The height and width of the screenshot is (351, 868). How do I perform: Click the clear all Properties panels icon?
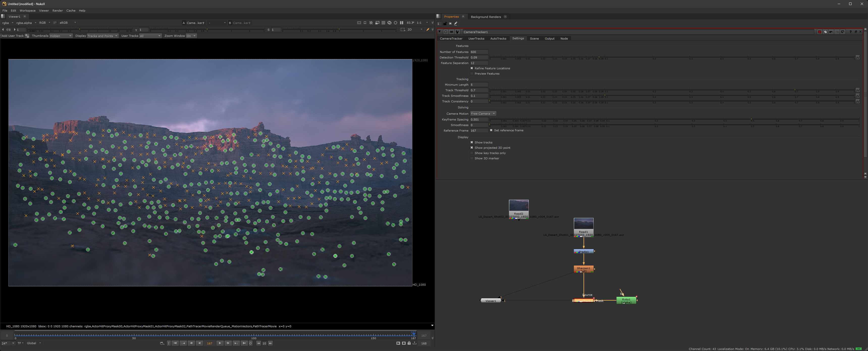point(450,23)
